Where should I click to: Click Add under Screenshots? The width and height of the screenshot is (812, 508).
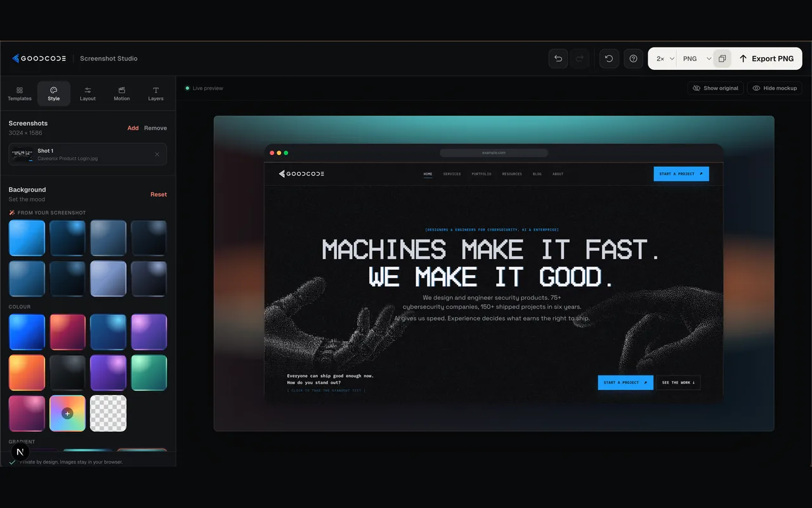[133, 128]
